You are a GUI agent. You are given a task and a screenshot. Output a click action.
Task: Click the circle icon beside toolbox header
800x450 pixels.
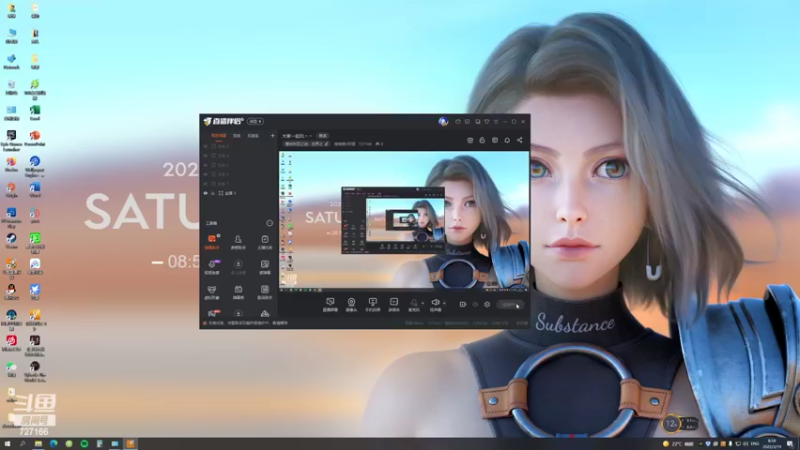pyautogui.click(x=269, y=223)
